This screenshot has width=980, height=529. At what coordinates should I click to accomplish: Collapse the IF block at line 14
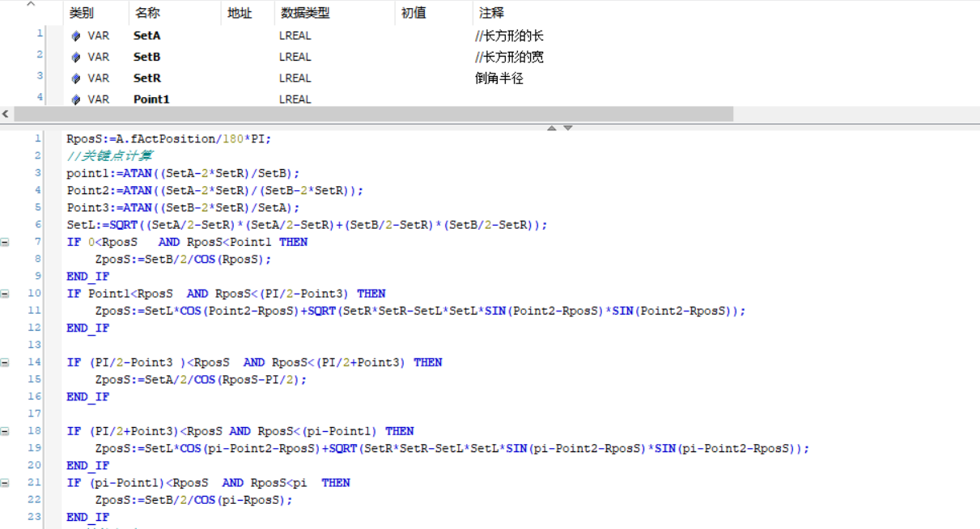pyautogui.click(x=5, y=362)
